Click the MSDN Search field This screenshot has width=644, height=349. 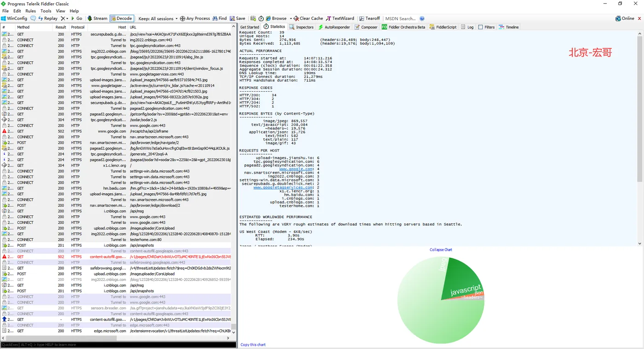[400, 18]
